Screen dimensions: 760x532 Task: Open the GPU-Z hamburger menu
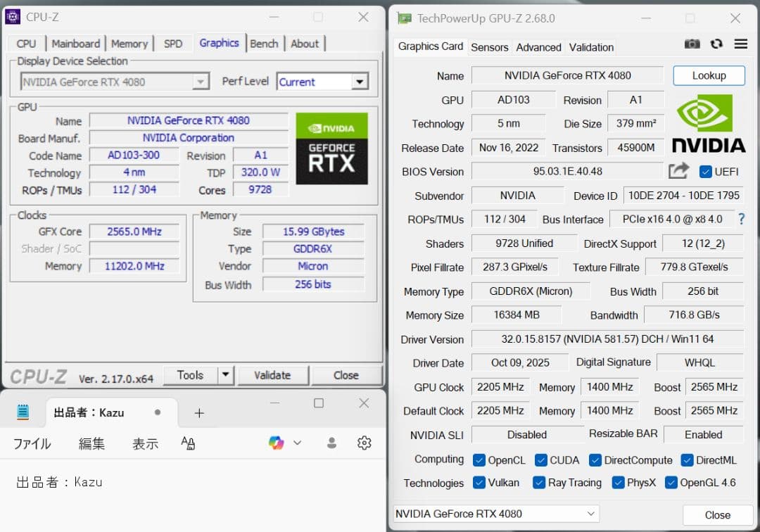pos(740,44)
